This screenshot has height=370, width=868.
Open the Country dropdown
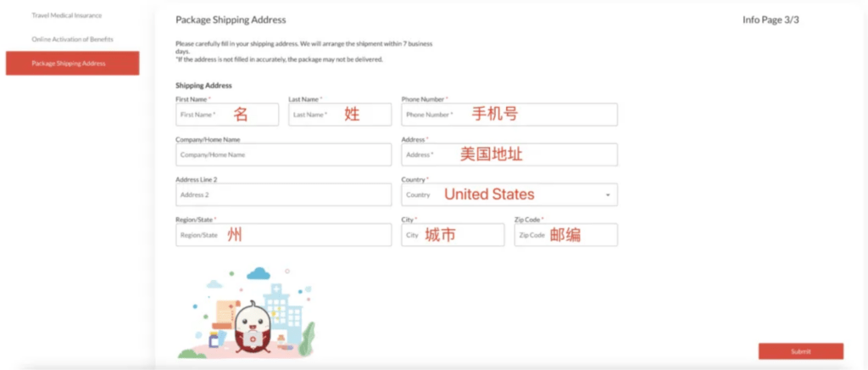509,195
